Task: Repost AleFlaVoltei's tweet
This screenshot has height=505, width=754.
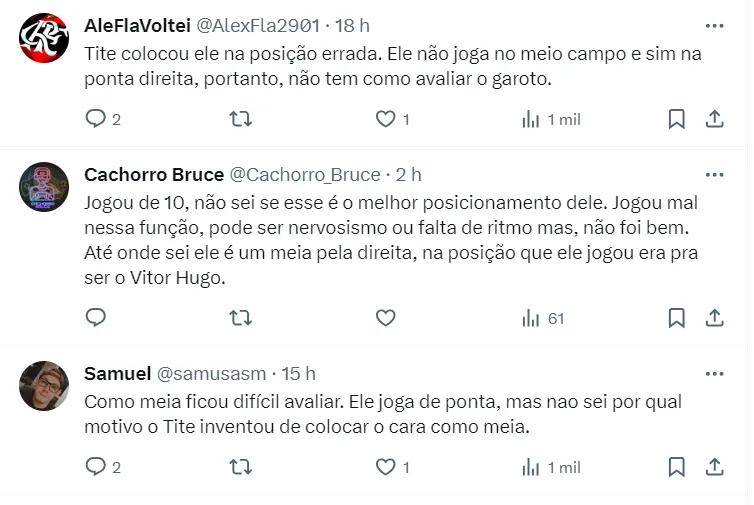Action: (x=241, y=119)
